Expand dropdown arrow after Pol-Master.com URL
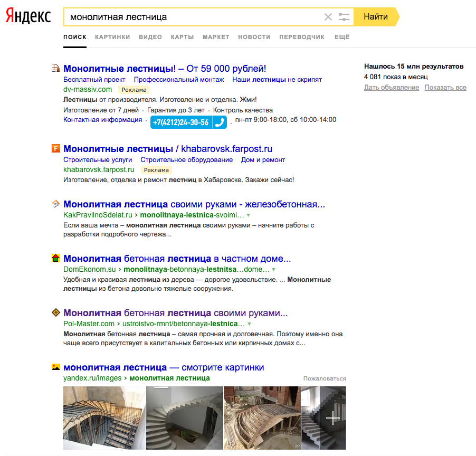The height and width of the screenshot is (456, 476). (249, 324)
